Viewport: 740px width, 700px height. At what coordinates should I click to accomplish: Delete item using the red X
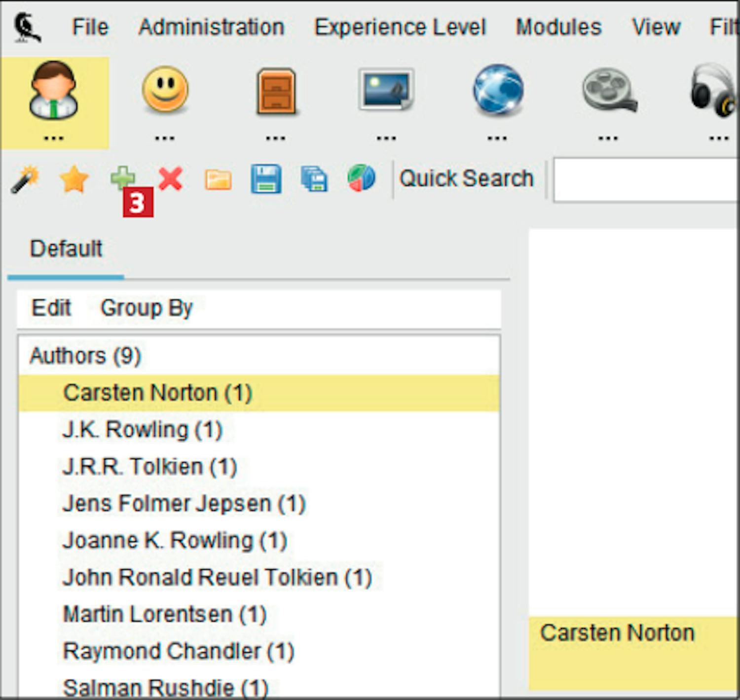pyautogui.click(x=171, y=179)
